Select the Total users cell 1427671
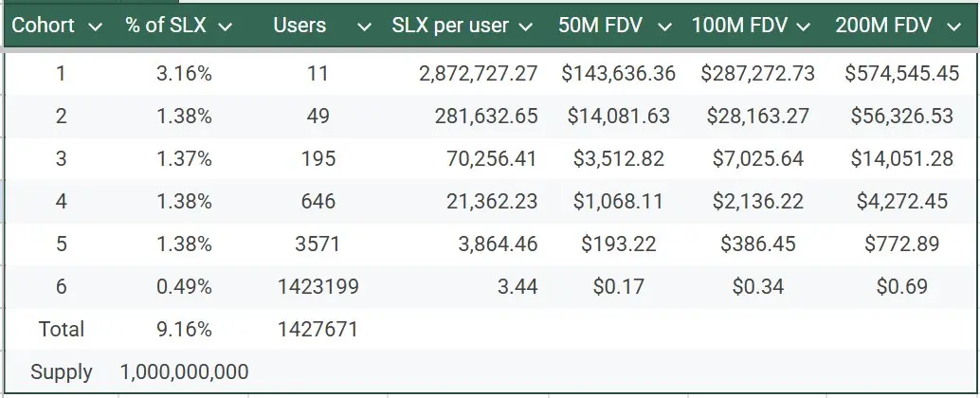The width and height of the screenshot is (980, 398). (318, 329)
